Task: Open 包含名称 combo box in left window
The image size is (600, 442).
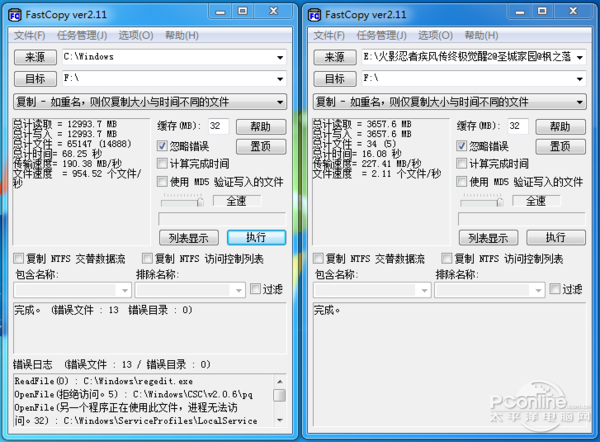Action: (x=73, y=290)
